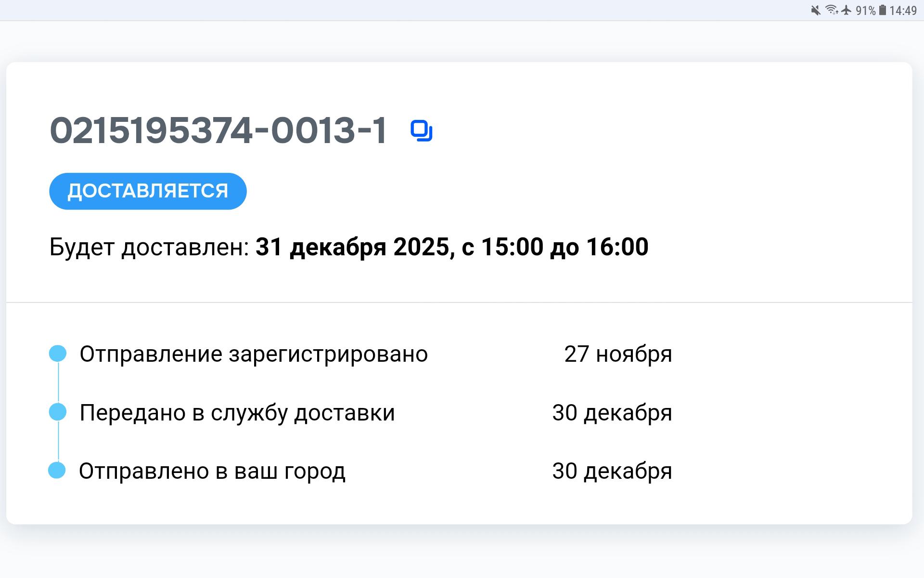Click the dot beside "Отправлено в ваш город"
This screenshot has height=578, width=924.
pyautogui.click(x=57, y=471)
